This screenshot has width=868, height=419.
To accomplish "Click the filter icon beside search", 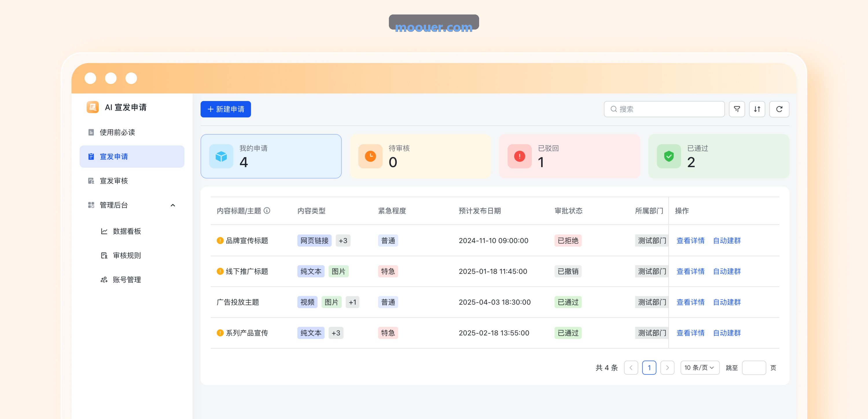I will click(x=737, y=109).
